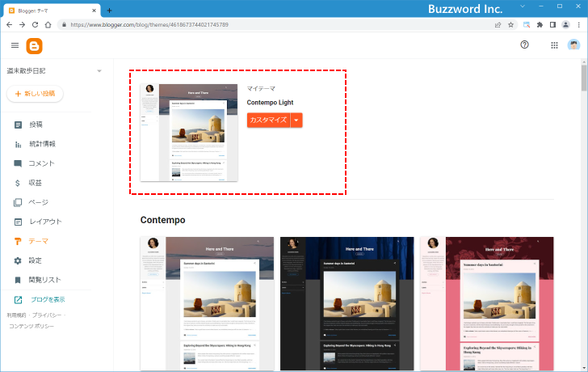Open the コンテンツ ポリシー link
588x372 pixels.
pos(31,326)
